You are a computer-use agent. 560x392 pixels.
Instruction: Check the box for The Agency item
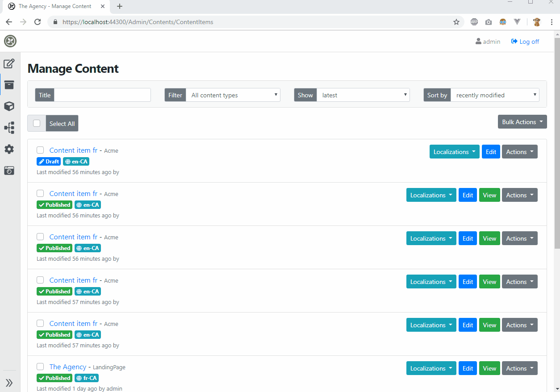click(40, 367)
